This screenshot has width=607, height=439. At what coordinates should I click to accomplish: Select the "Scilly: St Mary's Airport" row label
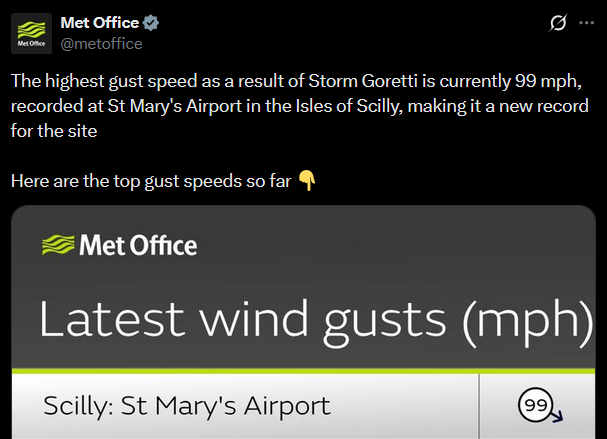pos(186,406)
